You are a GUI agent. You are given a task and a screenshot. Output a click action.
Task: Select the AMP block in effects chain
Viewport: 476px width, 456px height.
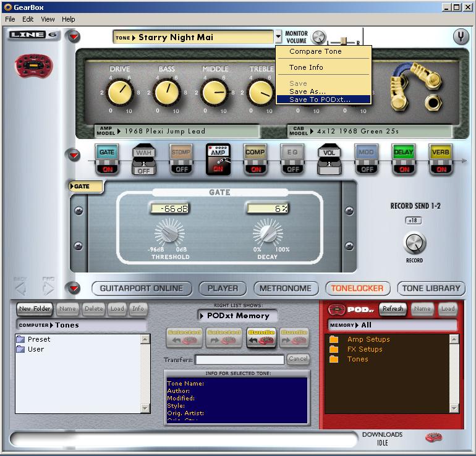coord(218,159)
